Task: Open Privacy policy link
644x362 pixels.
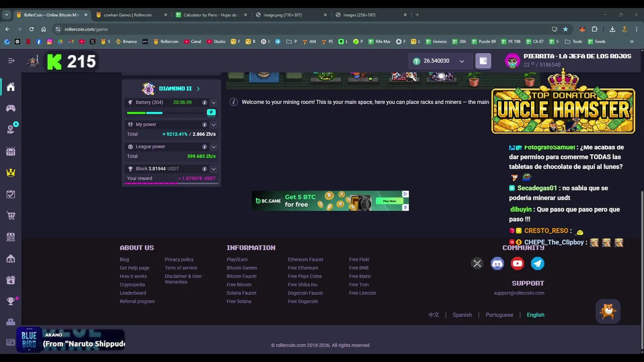Action: tap(179, 259)
